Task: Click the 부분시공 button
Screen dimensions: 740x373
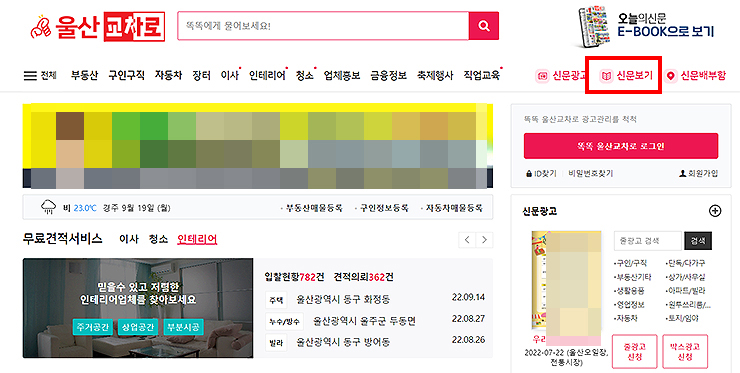Action: 183,327
